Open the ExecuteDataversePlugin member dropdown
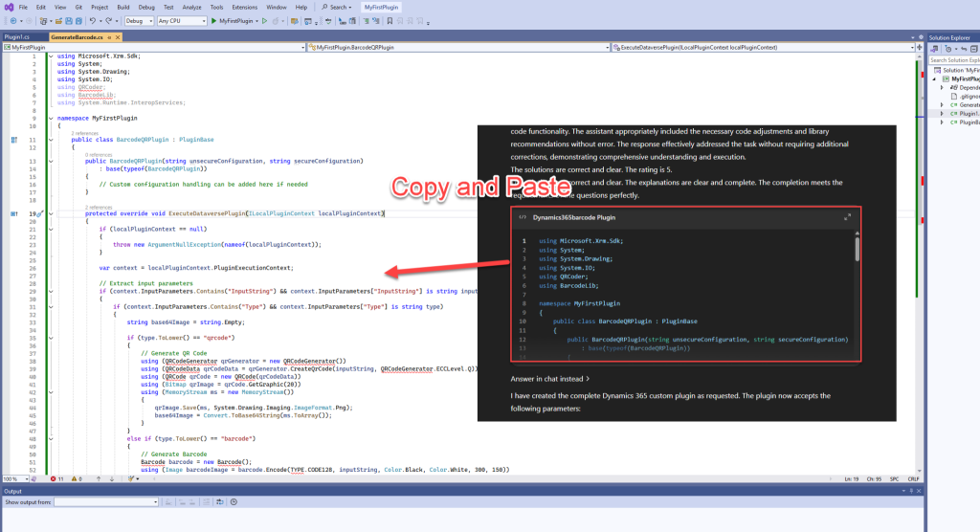The width and height of the screenshot is (980, 532). (x=763, y=47)
